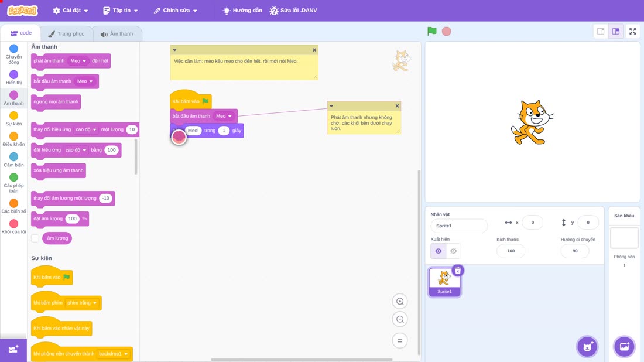644x362 pixels.
Task: Reset workspace zoom with equals icon
Action: click(x=400, y=341)
